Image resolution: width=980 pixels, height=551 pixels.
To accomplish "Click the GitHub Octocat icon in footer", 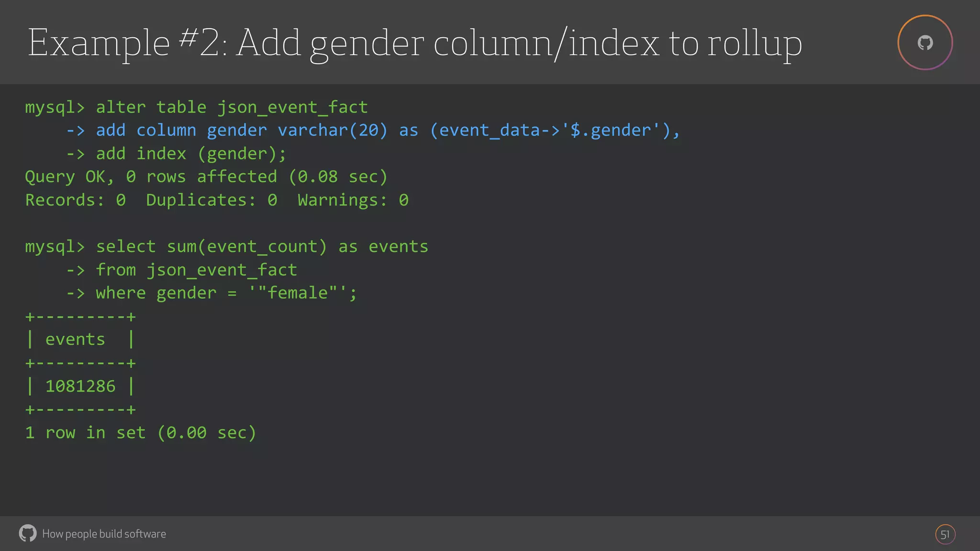I will click(28, 533).
